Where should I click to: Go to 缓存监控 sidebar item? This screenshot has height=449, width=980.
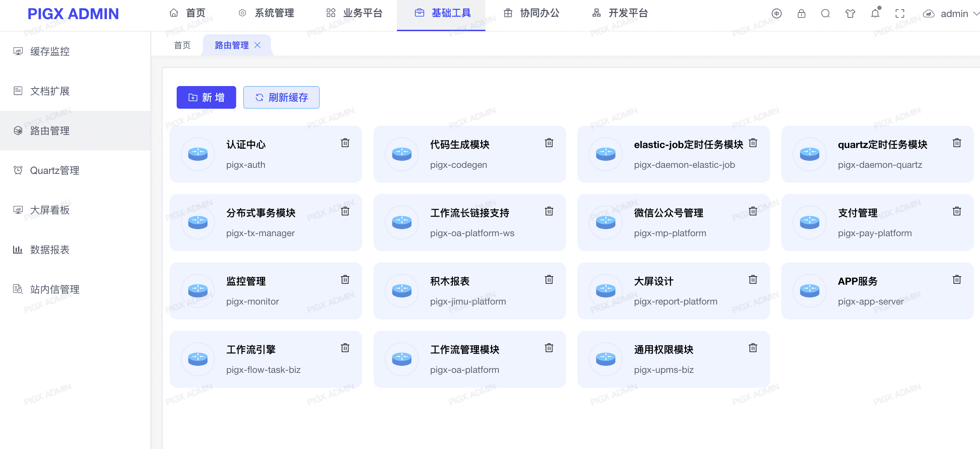click(50, 51)
